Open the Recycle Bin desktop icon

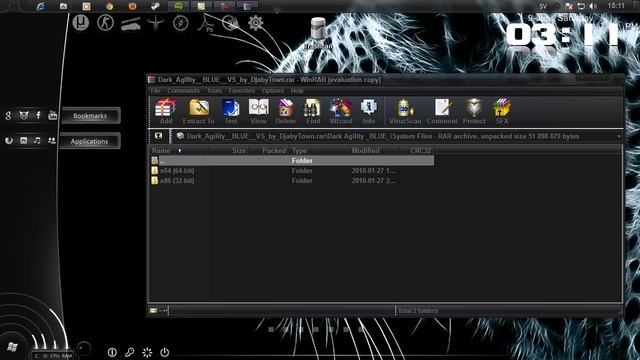[x=318, y=33]
